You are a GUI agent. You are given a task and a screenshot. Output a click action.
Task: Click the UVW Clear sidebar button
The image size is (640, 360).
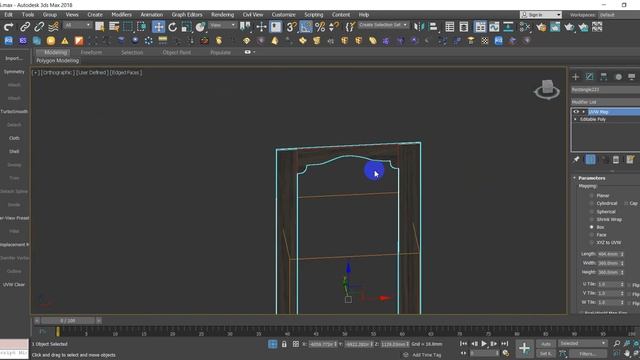point(14,284)
